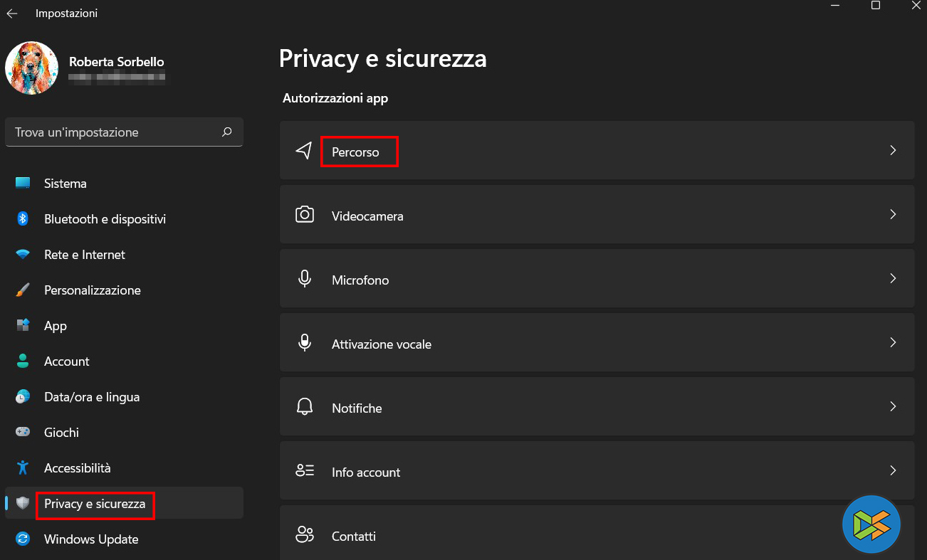Open Giochi settings category
The image size is (927, 560).
tap(61, 433)
